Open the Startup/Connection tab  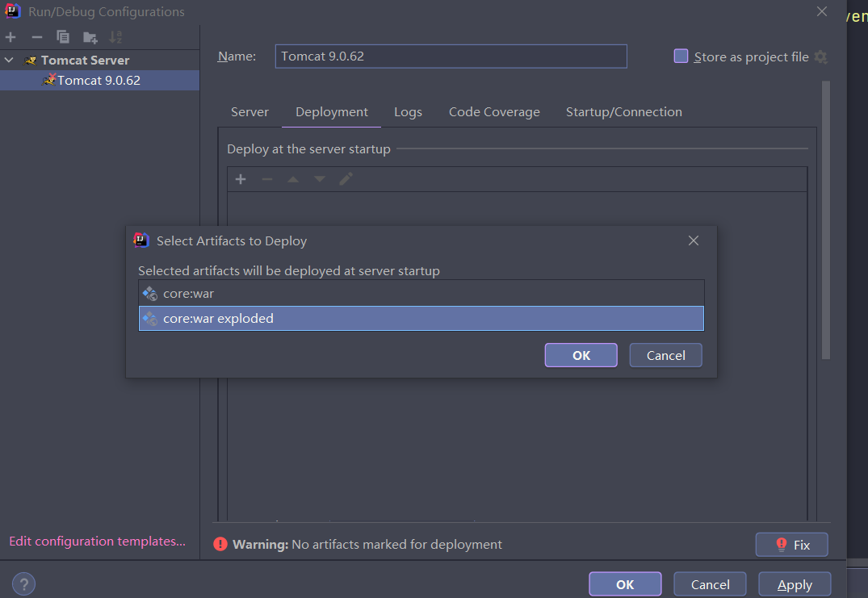pyautogui.click(x=624, y=111)
